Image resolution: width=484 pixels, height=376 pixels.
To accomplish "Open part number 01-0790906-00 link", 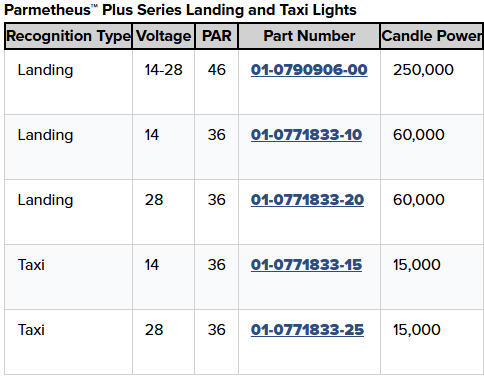I will point(309,70).
